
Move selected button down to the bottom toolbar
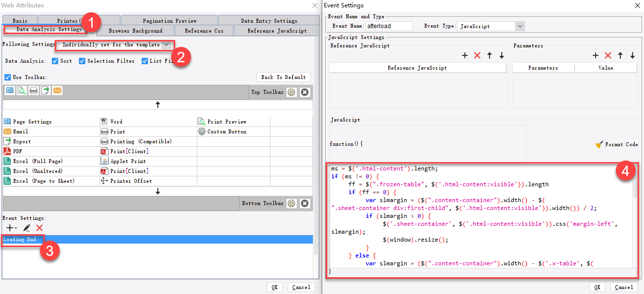click(158, 191)
